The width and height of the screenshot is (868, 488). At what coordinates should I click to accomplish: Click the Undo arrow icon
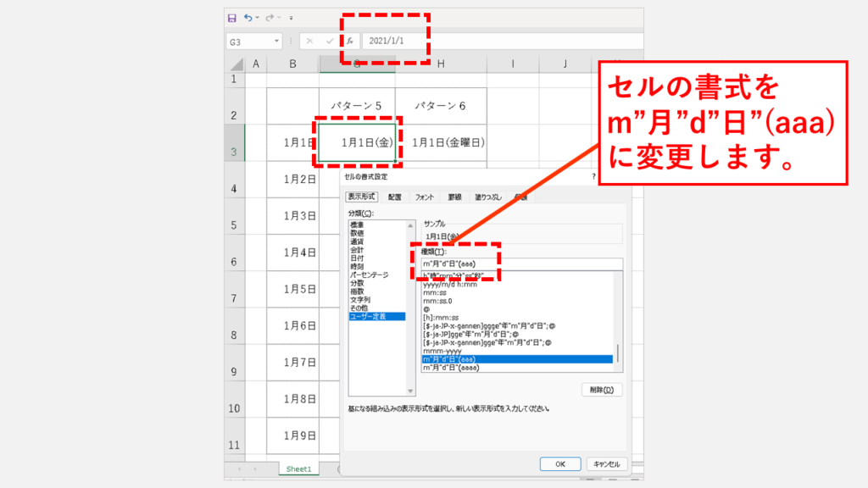(x=248, y=17)
